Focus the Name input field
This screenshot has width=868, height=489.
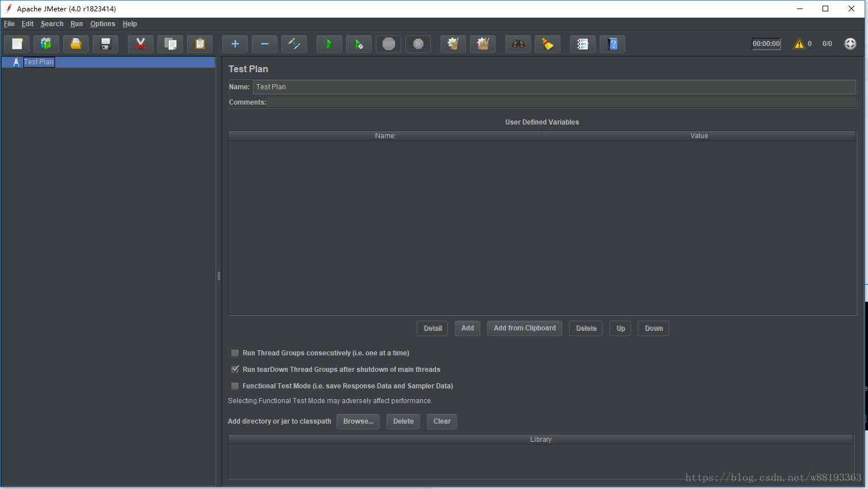coord(554,87)
